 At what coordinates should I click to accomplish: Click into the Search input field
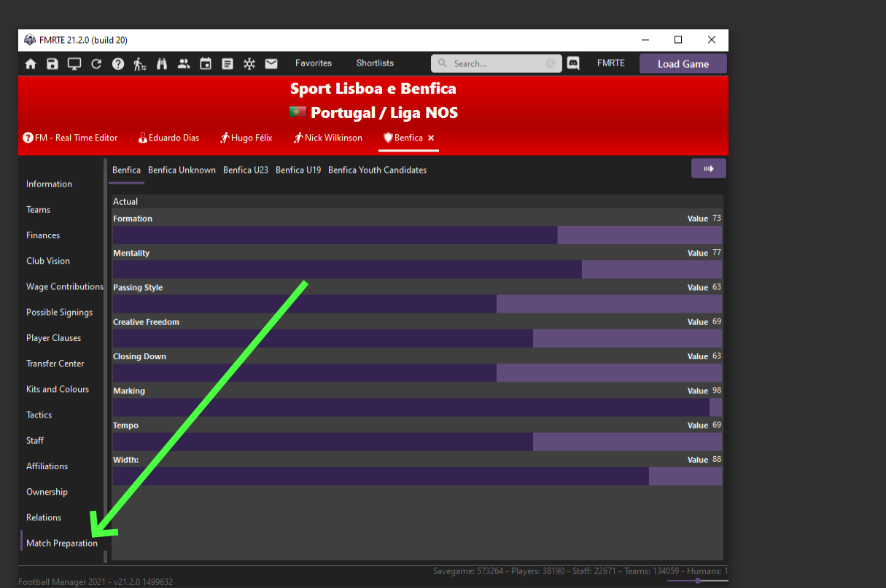pyautogui.click(x=497, y=63)
